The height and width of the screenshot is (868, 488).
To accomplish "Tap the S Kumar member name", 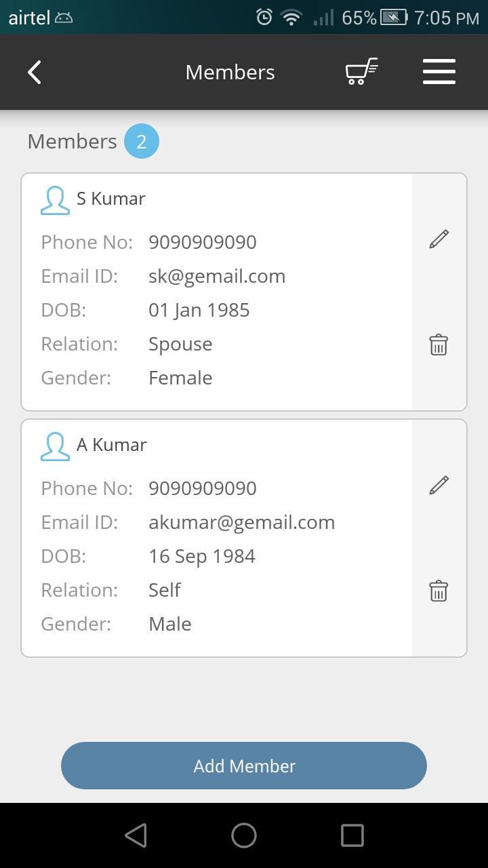I will [x=111, y=199].
